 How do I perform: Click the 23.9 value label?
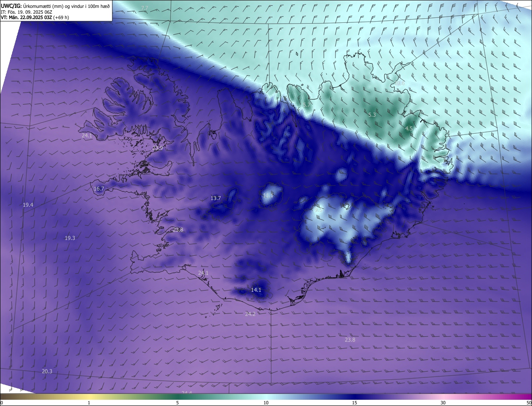click(x=158, y=148)
